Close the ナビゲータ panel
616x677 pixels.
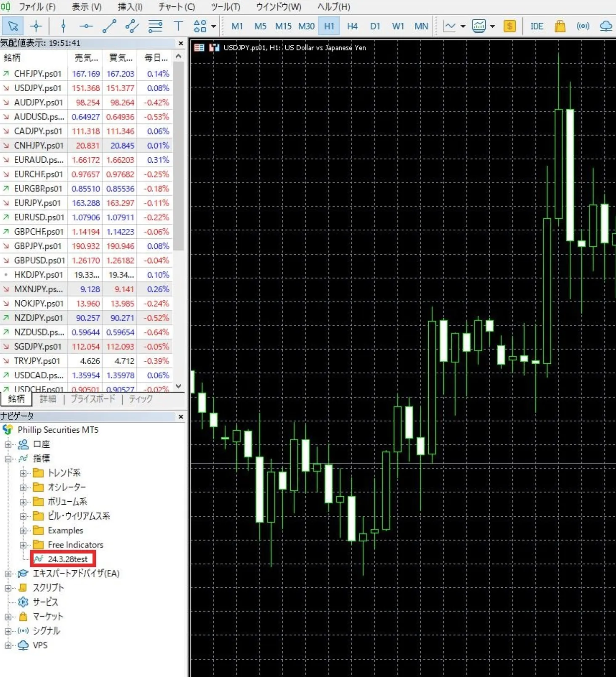[x=181, y=417]
